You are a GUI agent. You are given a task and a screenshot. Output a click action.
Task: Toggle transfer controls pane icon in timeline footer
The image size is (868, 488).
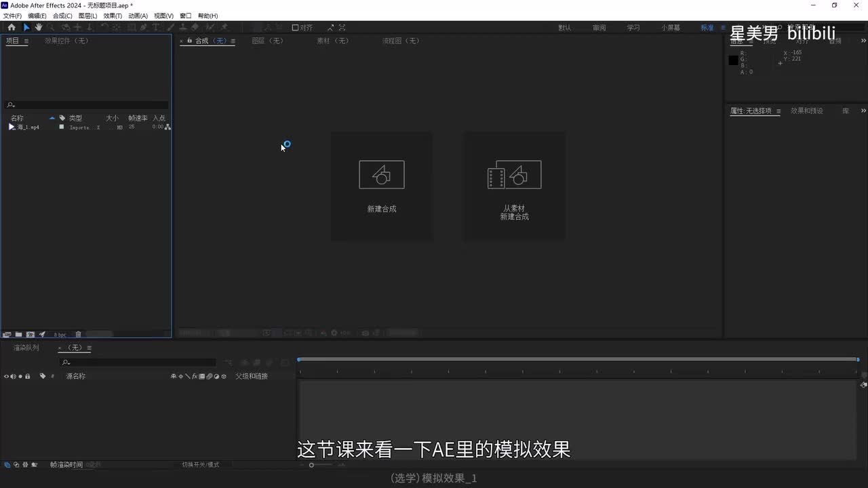pyautogui.click(x=16, y=464)
